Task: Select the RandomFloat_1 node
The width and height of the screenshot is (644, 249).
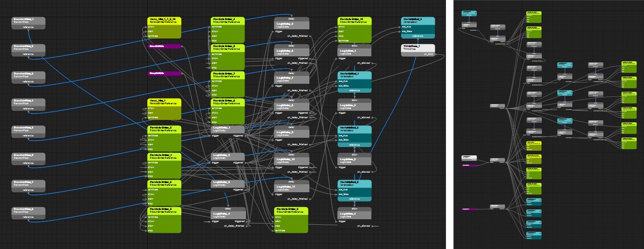Action: click(28, 23)
